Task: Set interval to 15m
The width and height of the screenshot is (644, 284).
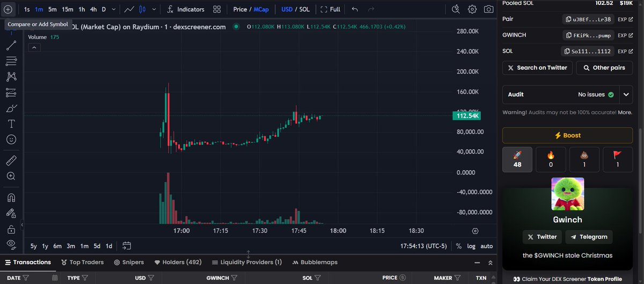Action: [67, 9]
